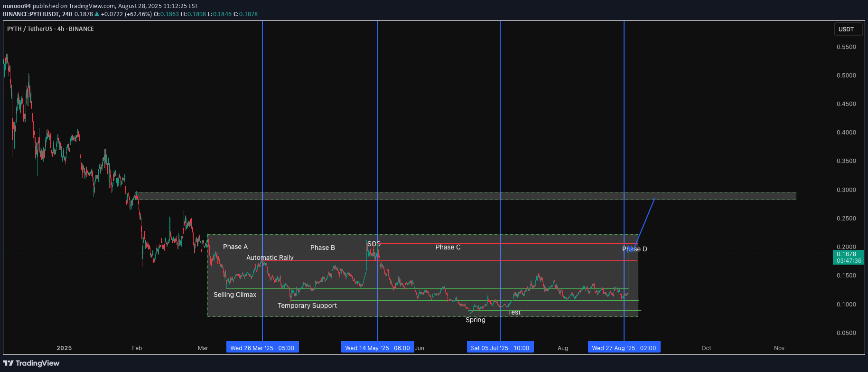Screen dimensions: 868x372
Task: Click the Test label
Action: (x=514, y=312)
